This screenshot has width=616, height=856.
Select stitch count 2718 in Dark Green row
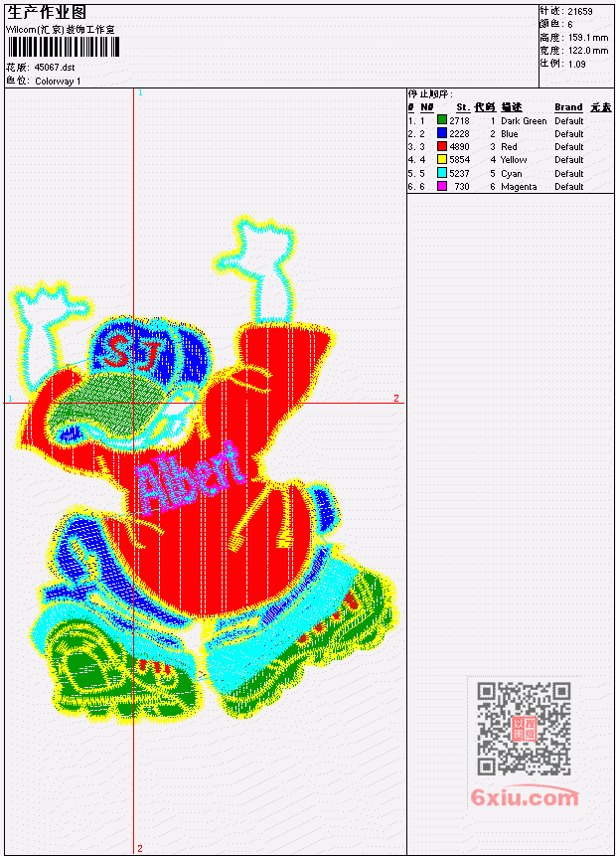[459, 120]
